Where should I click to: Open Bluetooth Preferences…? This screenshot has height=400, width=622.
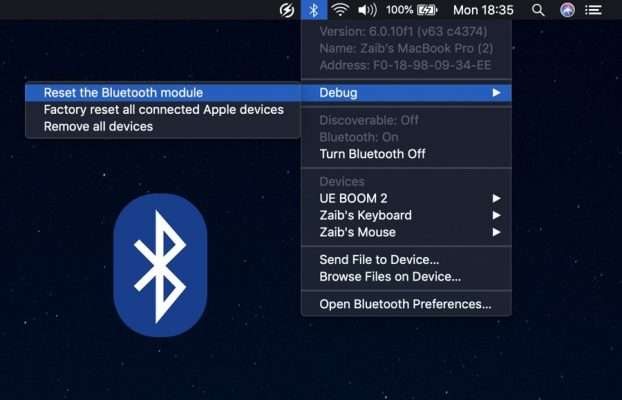(405, 304)
